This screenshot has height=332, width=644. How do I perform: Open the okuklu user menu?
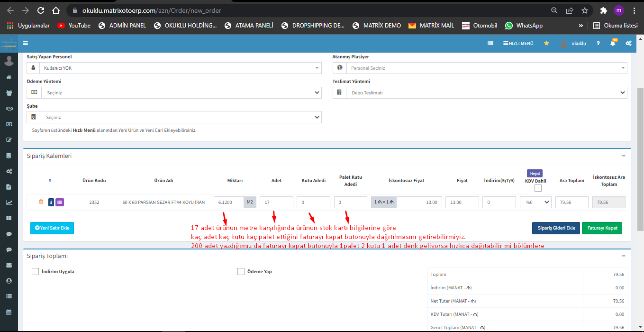coord(573,43)
